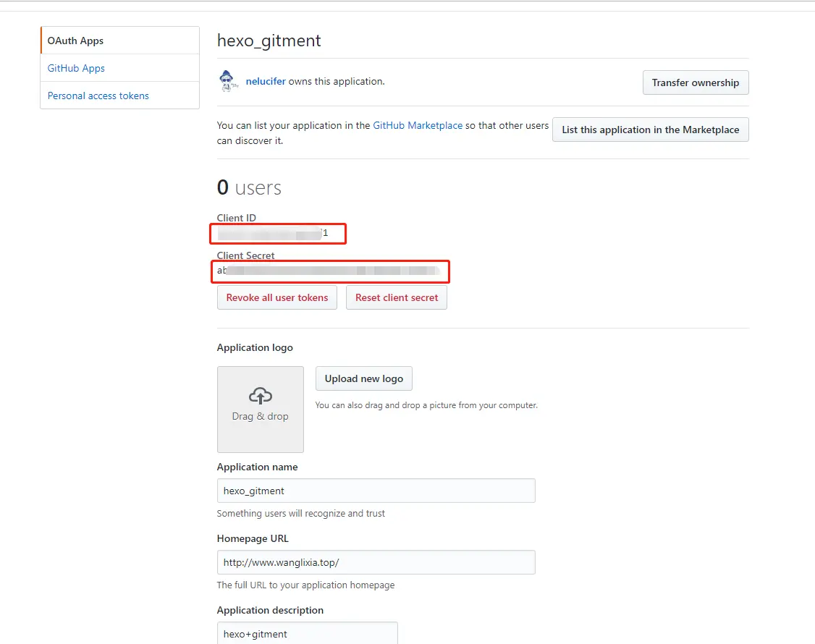Click 'Something users will recognize and trust' text

pos(301,514)
